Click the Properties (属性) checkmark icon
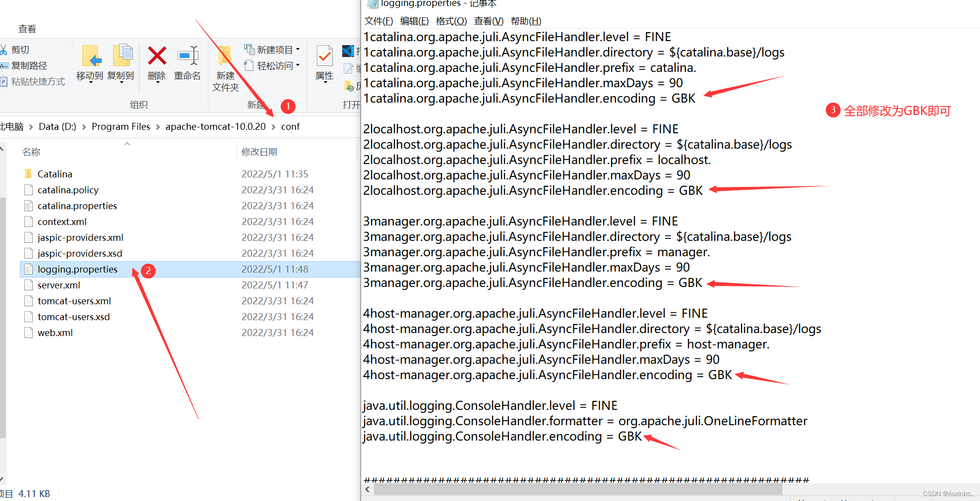The image size is (980, 501). pos(325,56)
